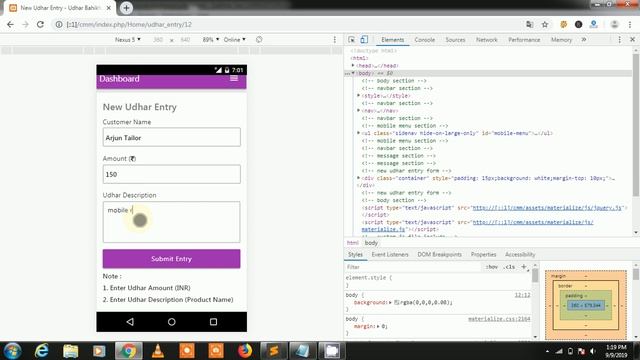Open the DOM Breakpoints pane

[440, 254]
